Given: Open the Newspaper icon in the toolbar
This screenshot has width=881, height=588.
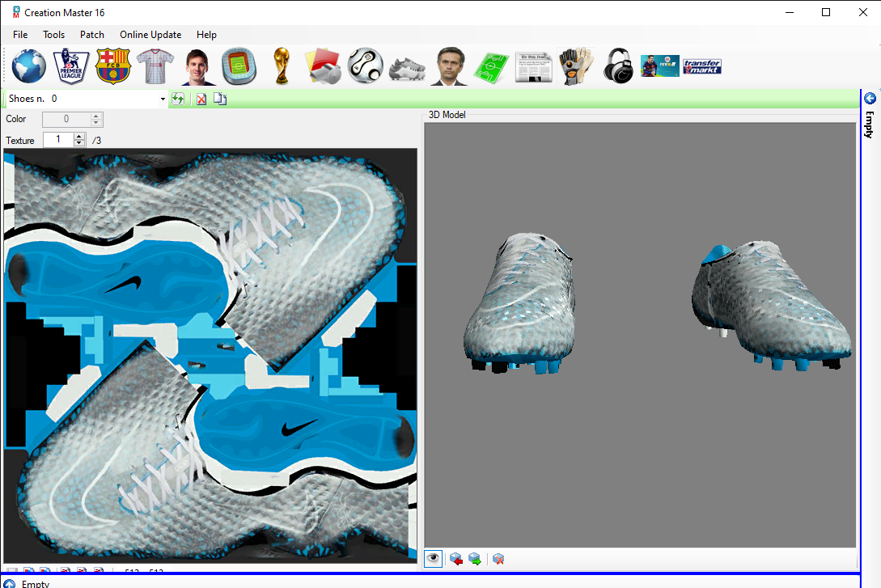Looking at the screenshot, I should [533, 67].
